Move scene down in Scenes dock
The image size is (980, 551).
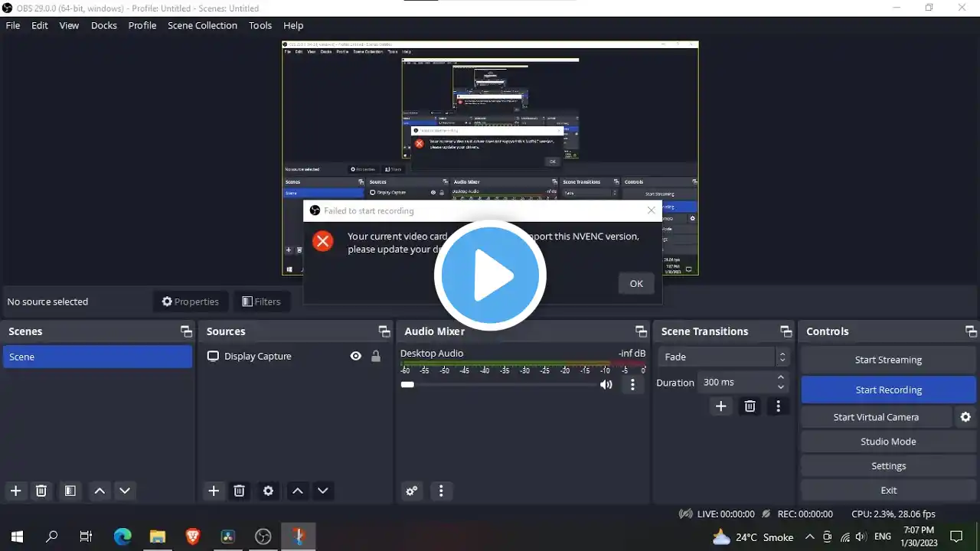125,491
